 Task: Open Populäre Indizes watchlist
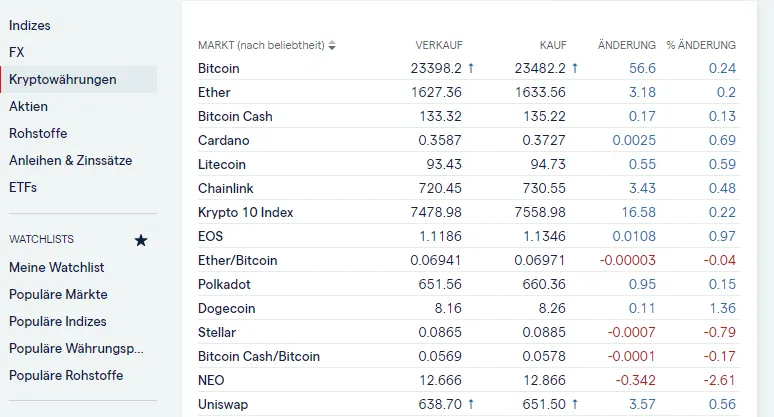tap(58, 322)
